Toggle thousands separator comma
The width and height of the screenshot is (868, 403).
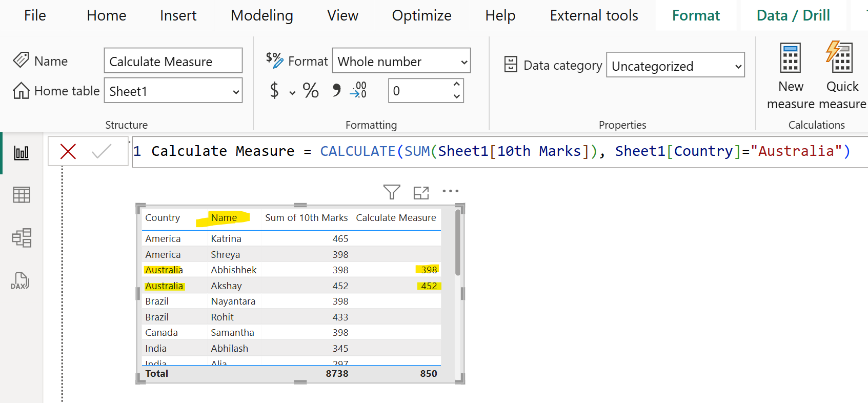[336, 91]
